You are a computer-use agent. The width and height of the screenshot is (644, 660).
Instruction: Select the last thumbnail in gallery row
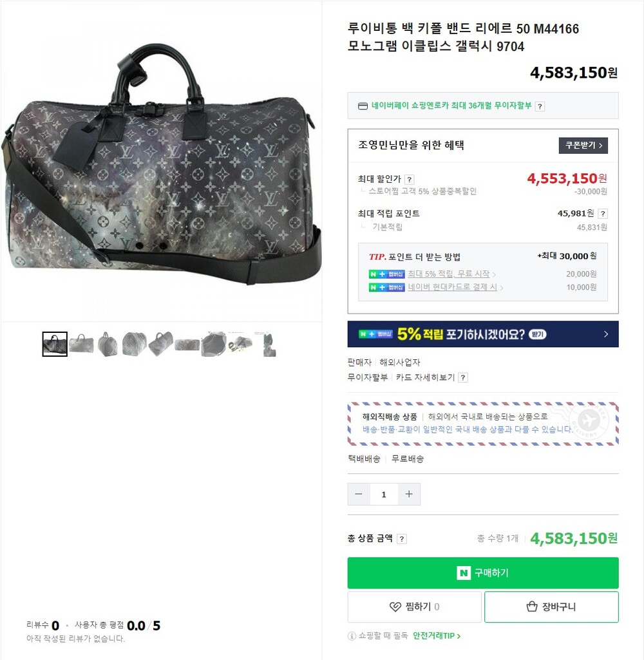[267, 344]
